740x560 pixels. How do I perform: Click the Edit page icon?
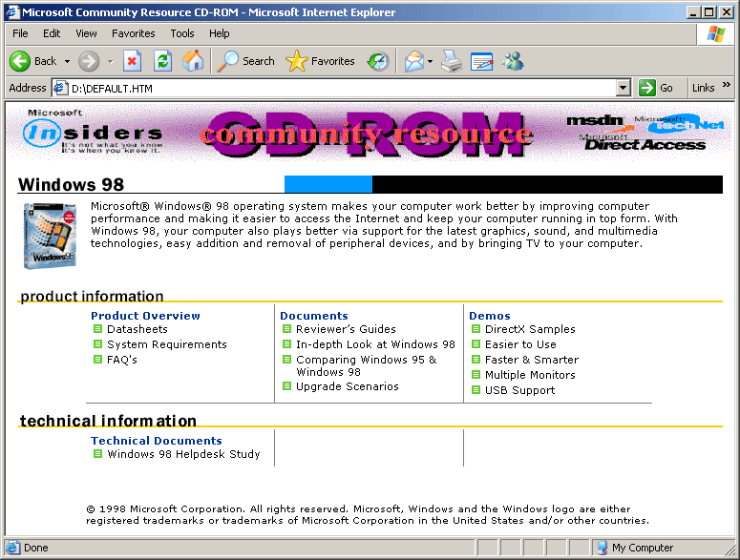tap(482, 61)
